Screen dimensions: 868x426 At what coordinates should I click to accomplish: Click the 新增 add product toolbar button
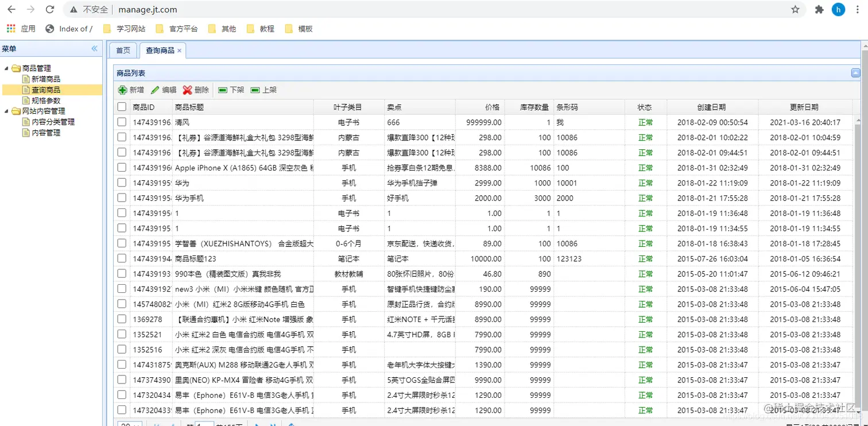pos(131,90)
